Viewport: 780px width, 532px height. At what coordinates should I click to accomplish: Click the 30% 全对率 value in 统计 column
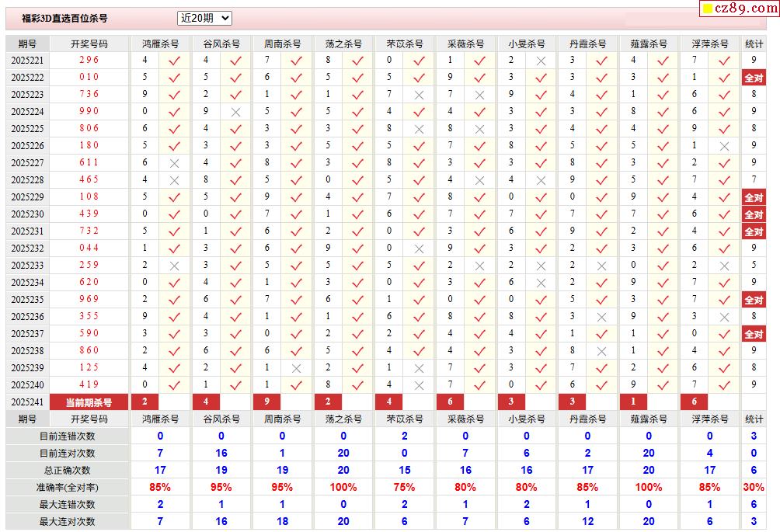coord(754,487)
